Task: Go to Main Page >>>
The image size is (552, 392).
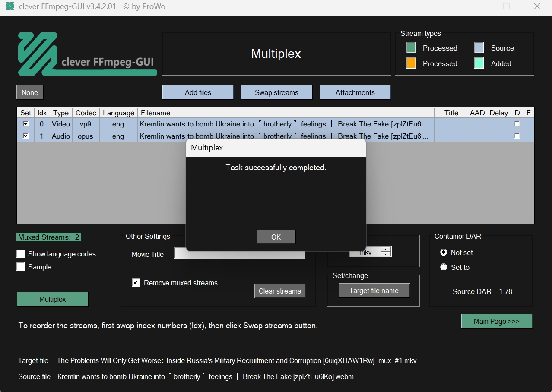Action: pyautogui.click(x=497, y=321)
